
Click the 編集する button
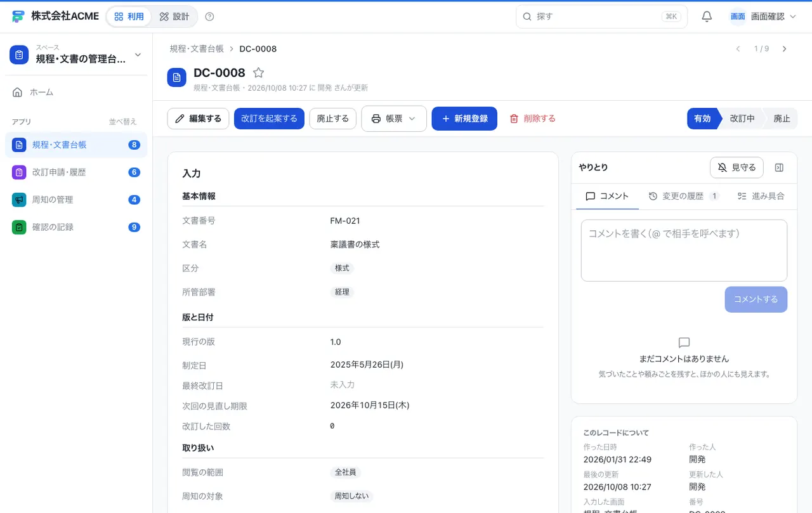pyautogui.click(x=198, y=119)
